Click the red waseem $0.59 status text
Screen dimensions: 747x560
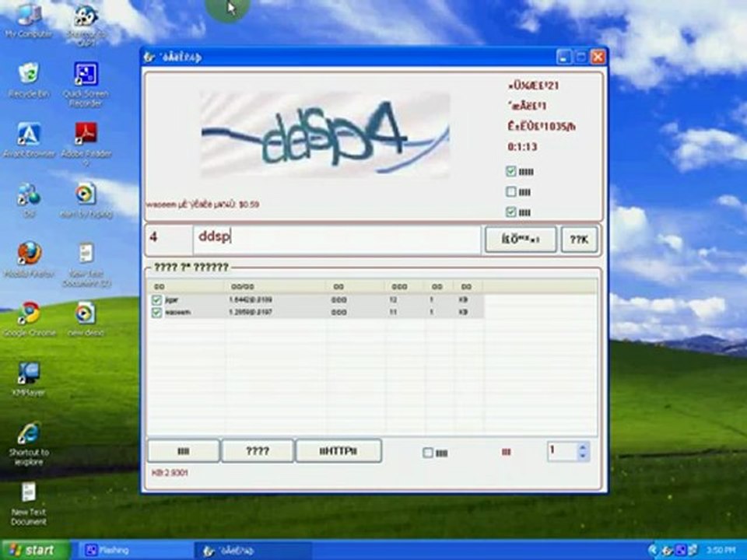203,205
